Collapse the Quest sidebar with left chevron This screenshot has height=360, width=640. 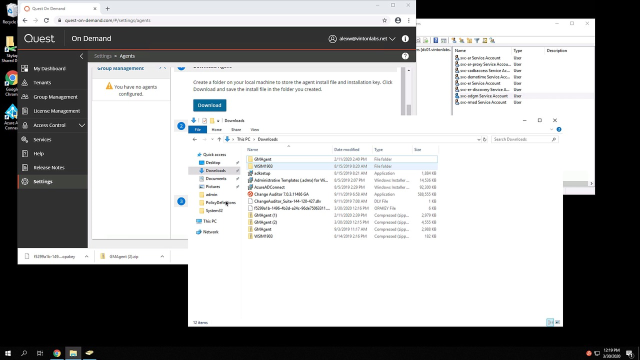81,56
